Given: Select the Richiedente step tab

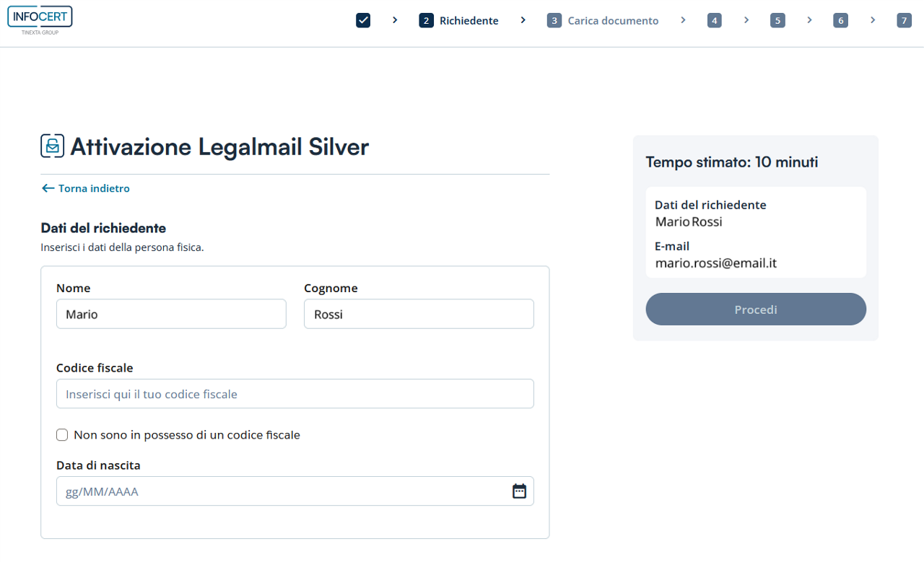Looking at the screenshot, I should tap(459, 20).
